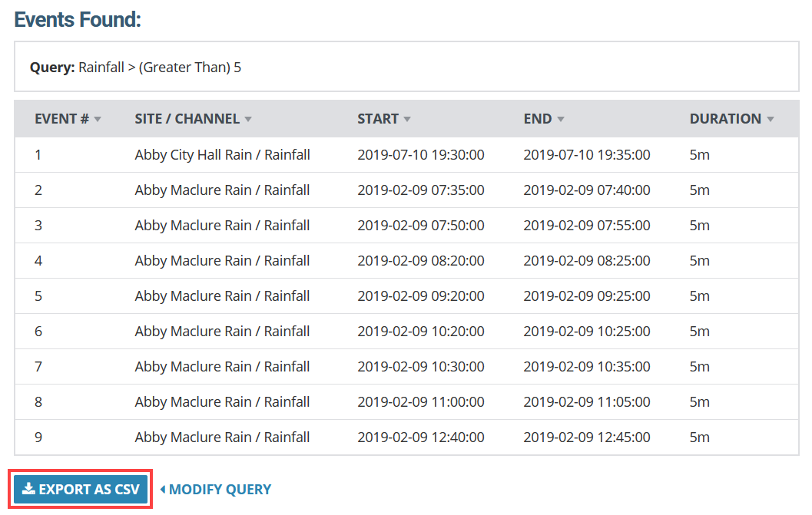Sort by Start column arrow

pyautogui.click(x=407, y=120)
